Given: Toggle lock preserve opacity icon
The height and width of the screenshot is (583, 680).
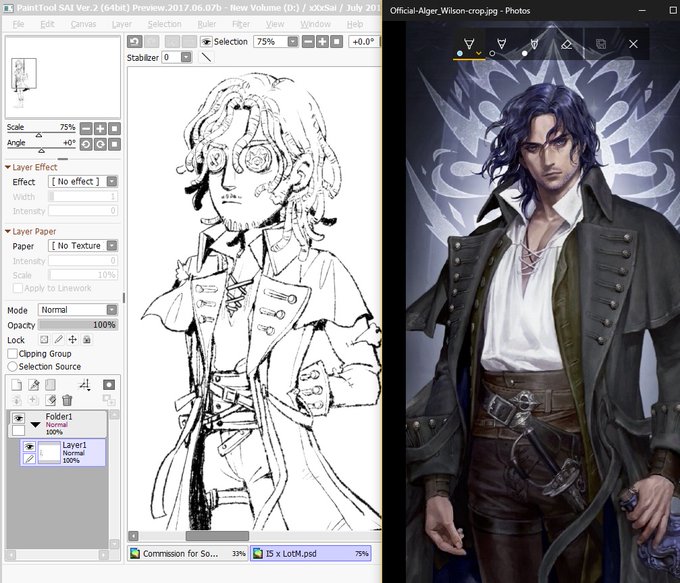Looking at the screenshot, I should click(44, 340).
